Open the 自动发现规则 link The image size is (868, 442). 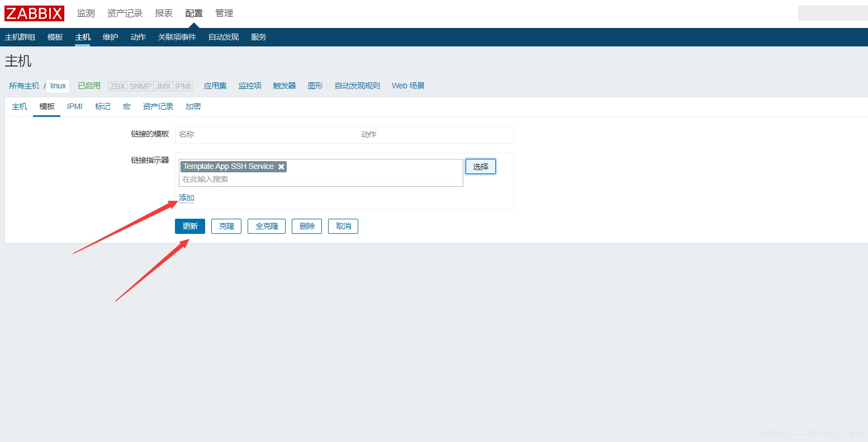(357, 86)
